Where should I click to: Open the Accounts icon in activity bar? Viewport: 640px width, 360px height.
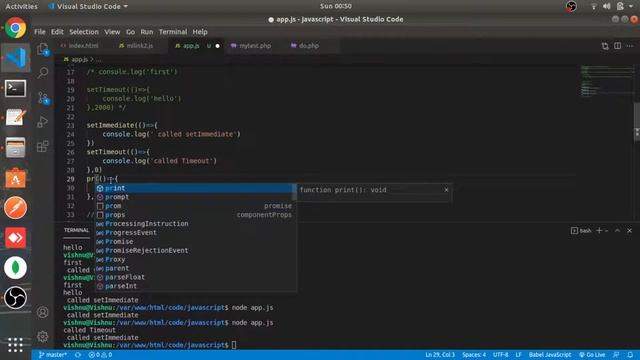point(43,312)
